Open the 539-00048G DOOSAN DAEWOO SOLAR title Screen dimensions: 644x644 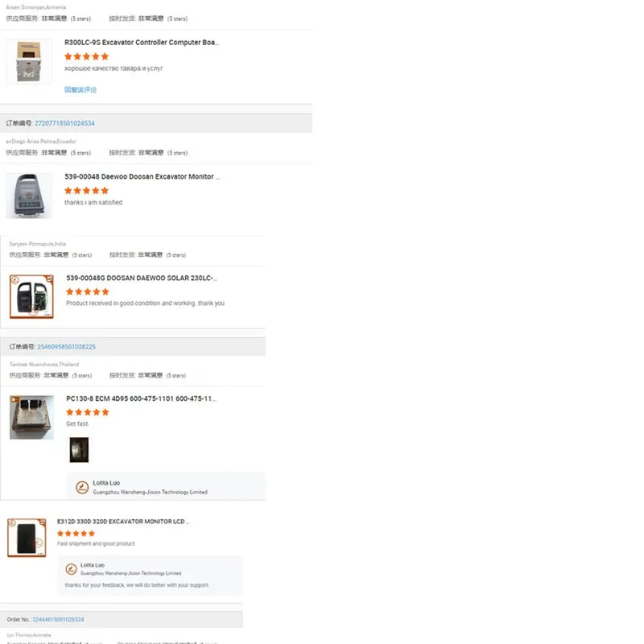(x=142, y=278)
